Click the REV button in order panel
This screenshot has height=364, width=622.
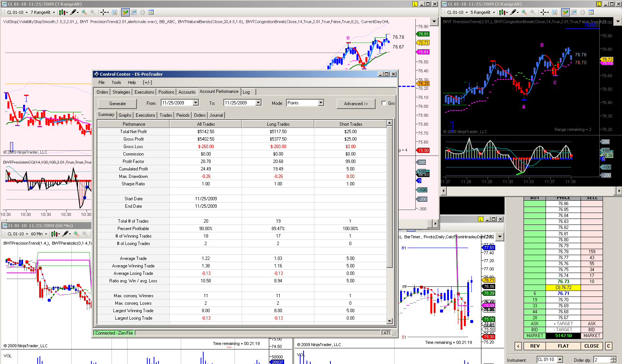tap(535, 346)
